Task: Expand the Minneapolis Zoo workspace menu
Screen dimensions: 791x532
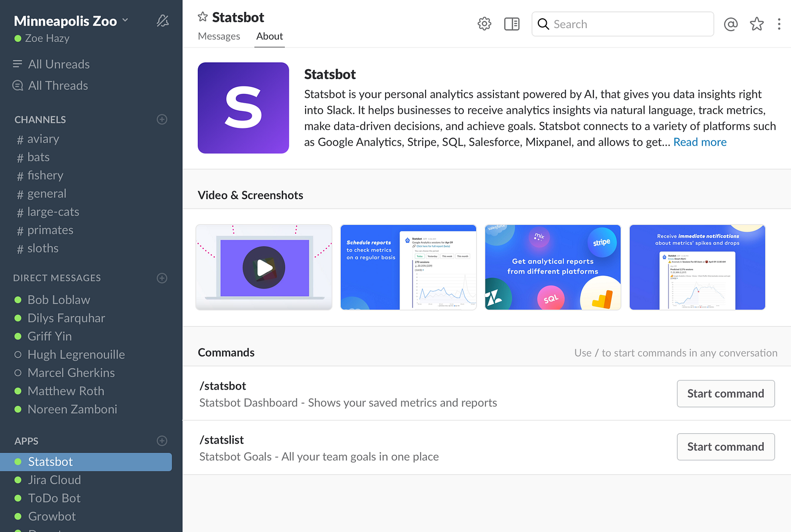Action: pyautogui.click(x=71, y=21)
